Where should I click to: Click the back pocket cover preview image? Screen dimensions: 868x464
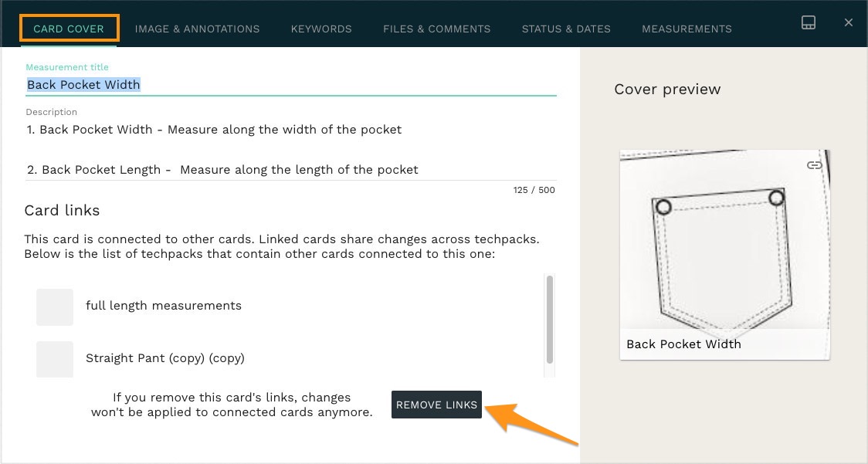tap(724, 241)
